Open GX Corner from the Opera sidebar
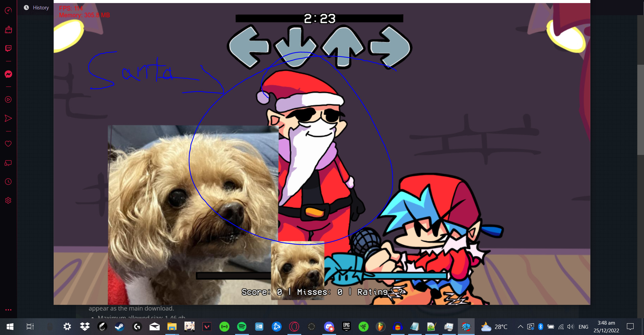 click(x=8, y=10)
